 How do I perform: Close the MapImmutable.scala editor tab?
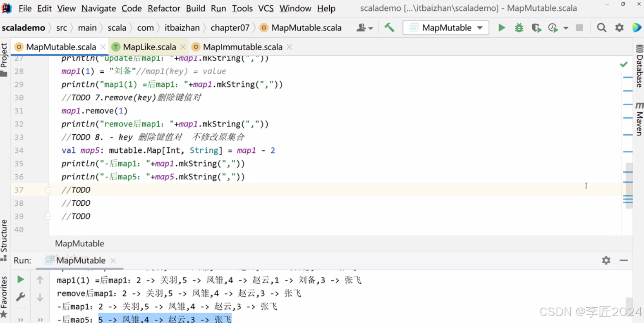click(x=290, y=47)
